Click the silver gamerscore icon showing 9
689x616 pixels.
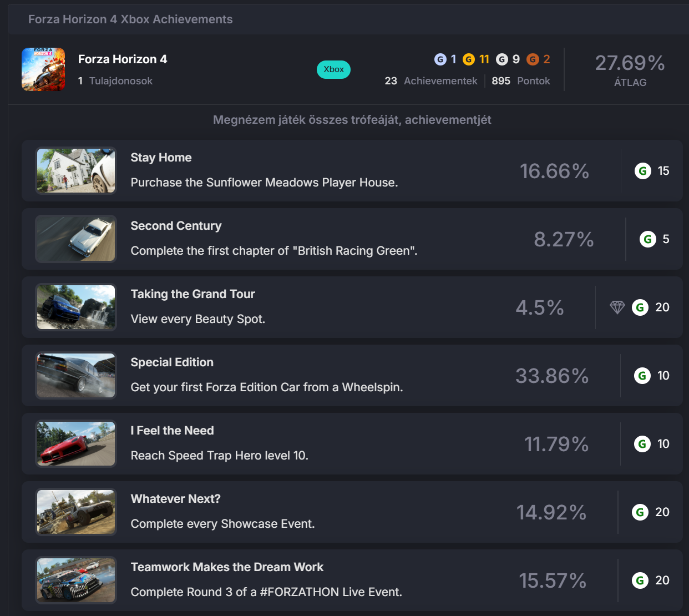(x=502, y=59)
